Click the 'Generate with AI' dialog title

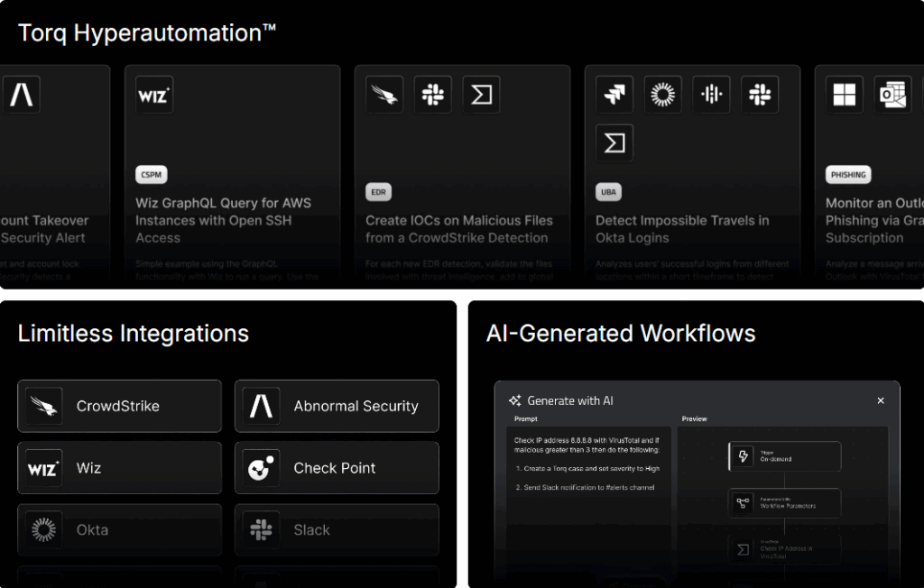point(570,400)
